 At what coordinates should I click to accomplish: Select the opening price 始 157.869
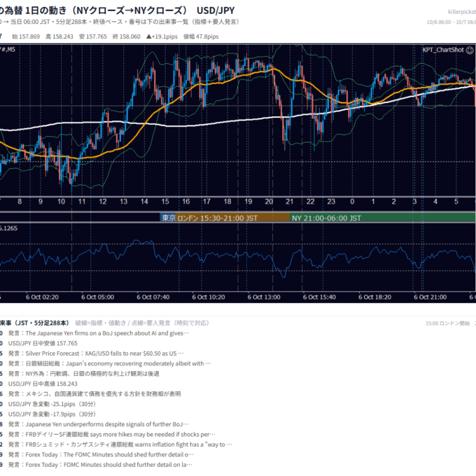click(26, 36)
